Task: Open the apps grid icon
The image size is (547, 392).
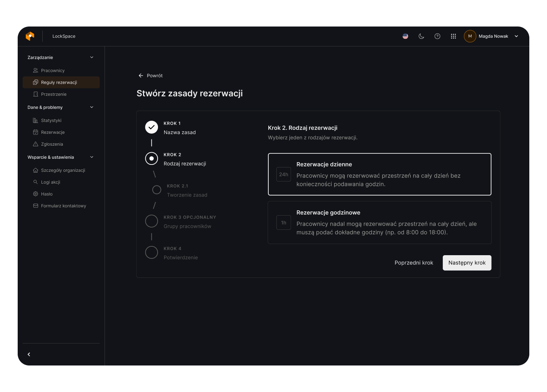Action: click(x=454, y=36)
